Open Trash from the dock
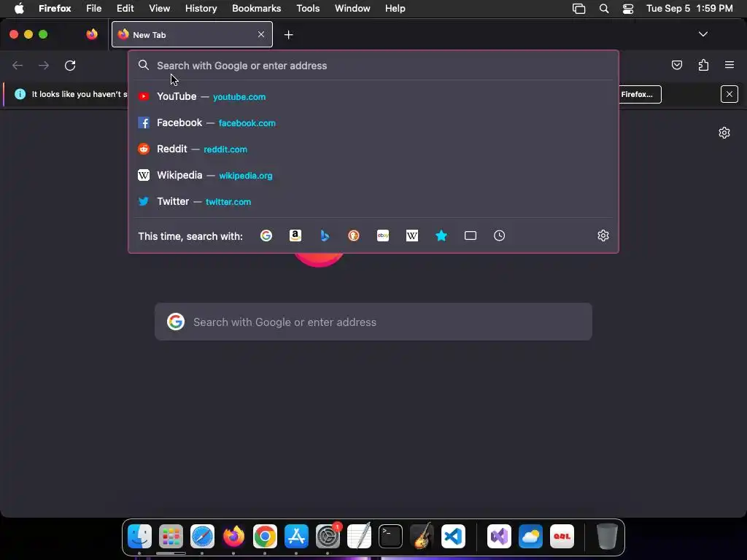The width and height of the screenshot is (747, 560). coord(607,536)
